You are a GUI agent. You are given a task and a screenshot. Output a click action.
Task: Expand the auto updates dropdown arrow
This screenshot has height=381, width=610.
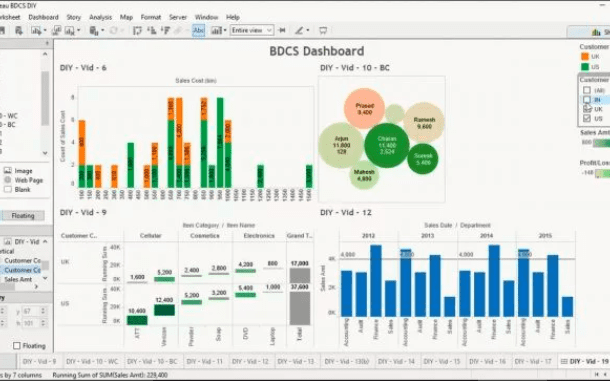[x=103, y=30]
